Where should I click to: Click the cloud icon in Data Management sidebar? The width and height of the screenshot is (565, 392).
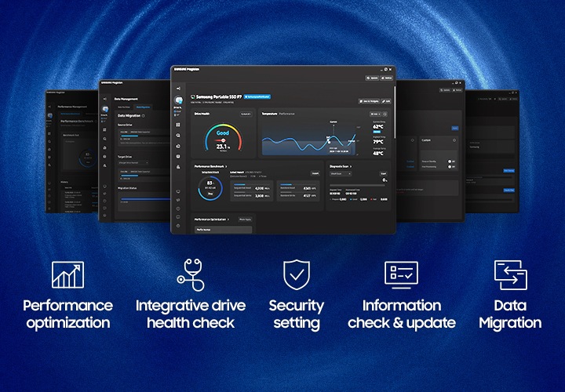[105, 147]
